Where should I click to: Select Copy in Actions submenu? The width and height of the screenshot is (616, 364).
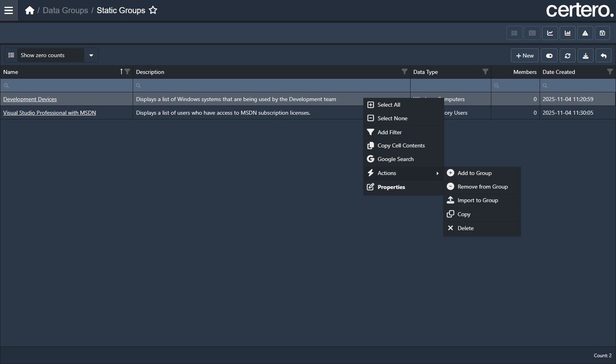click(x=482, y=214)
